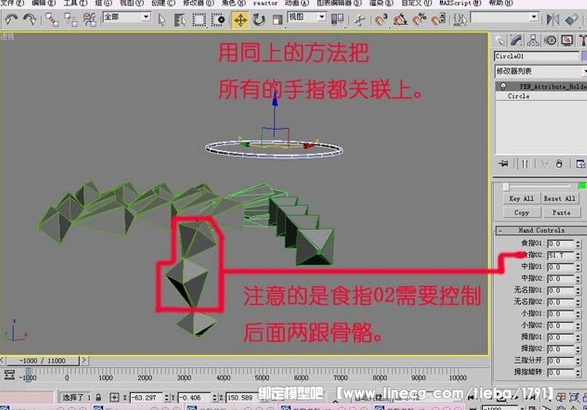
Task: Click the Paste button
Action: coord(562,213)
